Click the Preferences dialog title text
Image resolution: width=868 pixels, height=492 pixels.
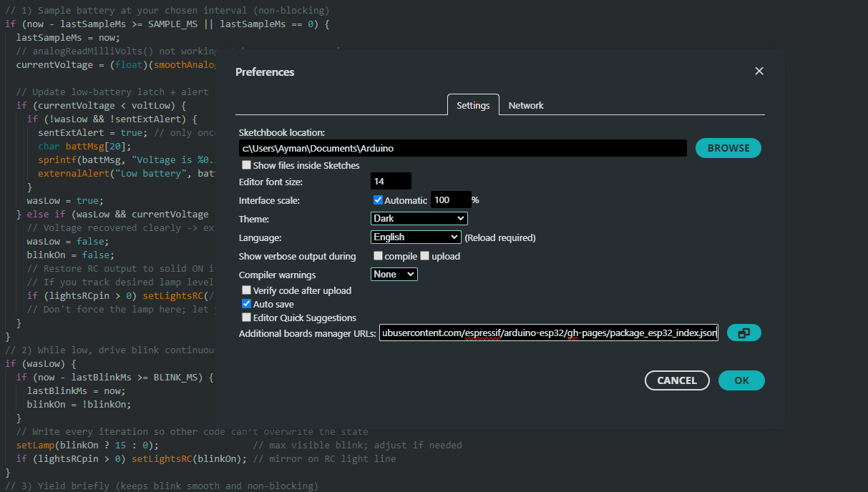point(265,72)
